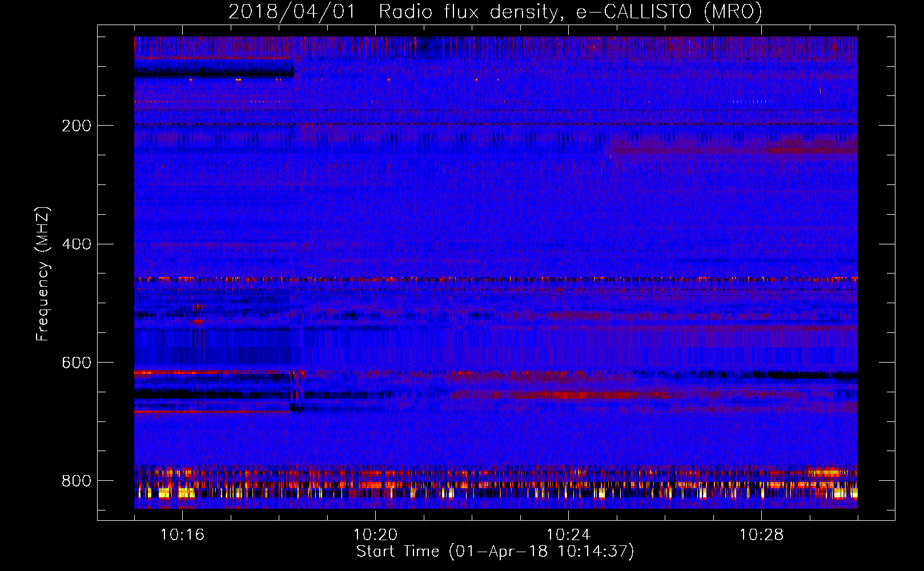Click the plot title "Radio flux density, e-CALLISTO (MRO)"
The height and width of the screenshot is (571, 924).
point(571,11)
